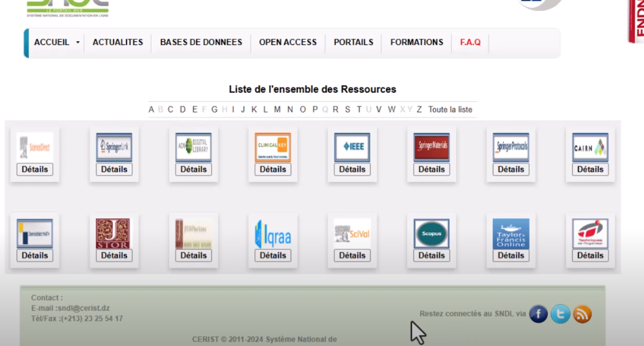Select the Scopus resource logo
644x346 pixels.
click(431, 234)
